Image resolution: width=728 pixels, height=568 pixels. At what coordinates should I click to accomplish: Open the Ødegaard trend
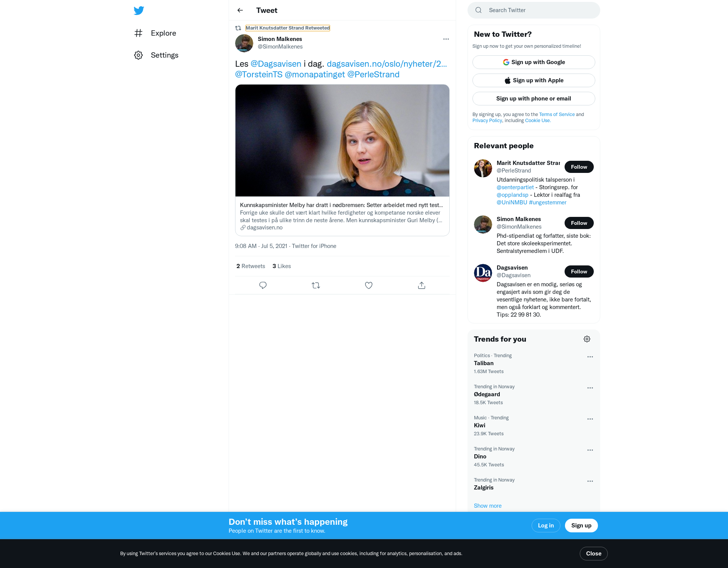click(x=533, y=394)
